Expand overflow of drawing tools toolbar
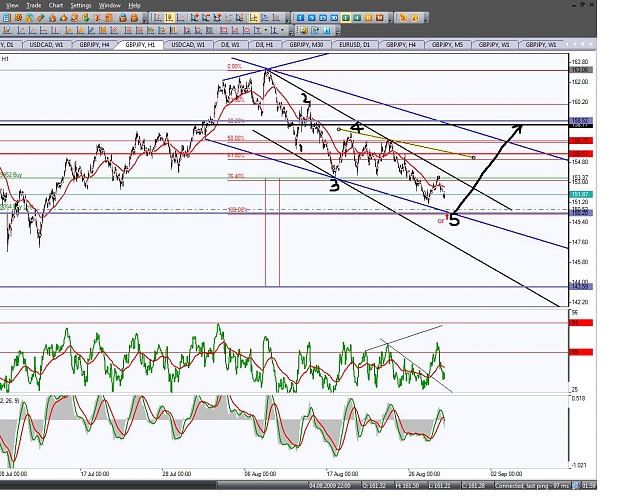Image resolution: width=625 pixels, height=500 pixels. (x=291, y=32)
